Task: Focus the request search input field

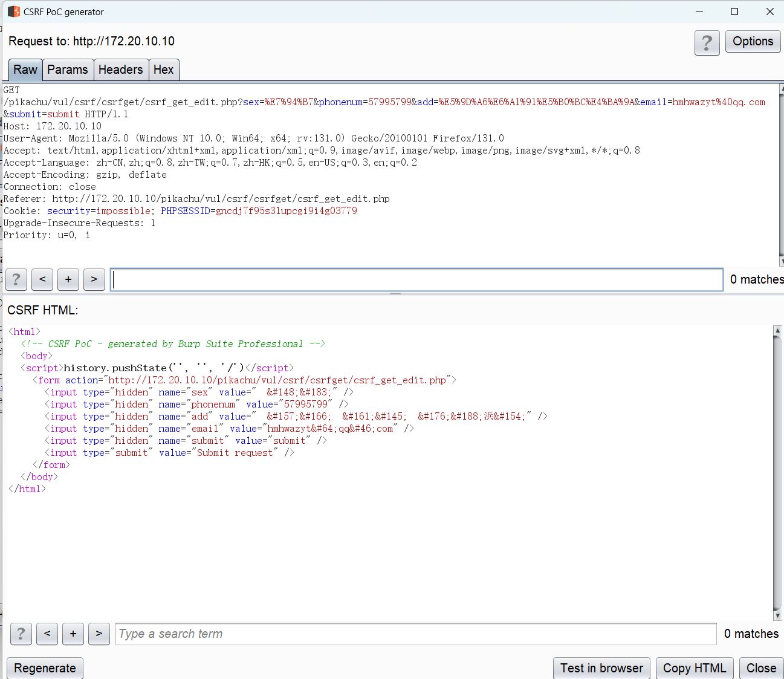Action: pyautogui.click(x=416, y=279)
